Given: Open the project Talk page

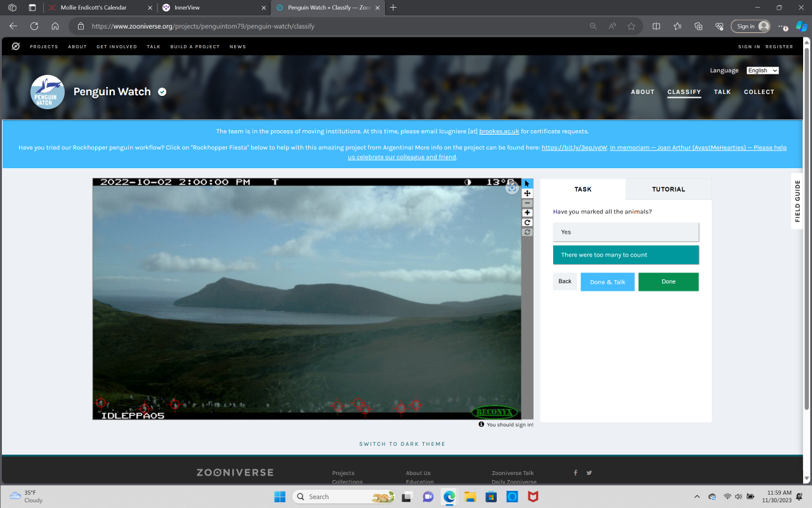Looking at the screenshot, I should point(722,92).
